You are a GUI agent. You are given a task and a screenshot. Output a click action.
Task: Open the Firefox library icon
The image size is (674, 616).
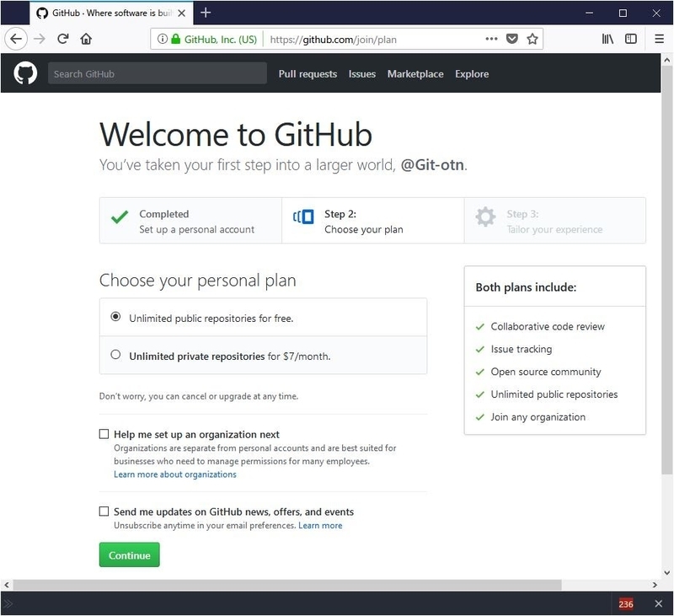pyautogui.click(x=607, y=39)
